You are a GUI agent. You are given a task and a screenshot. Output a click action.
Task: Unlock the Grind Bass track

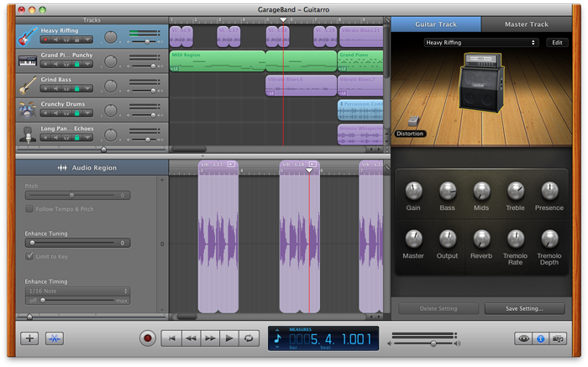coord(77,89)
